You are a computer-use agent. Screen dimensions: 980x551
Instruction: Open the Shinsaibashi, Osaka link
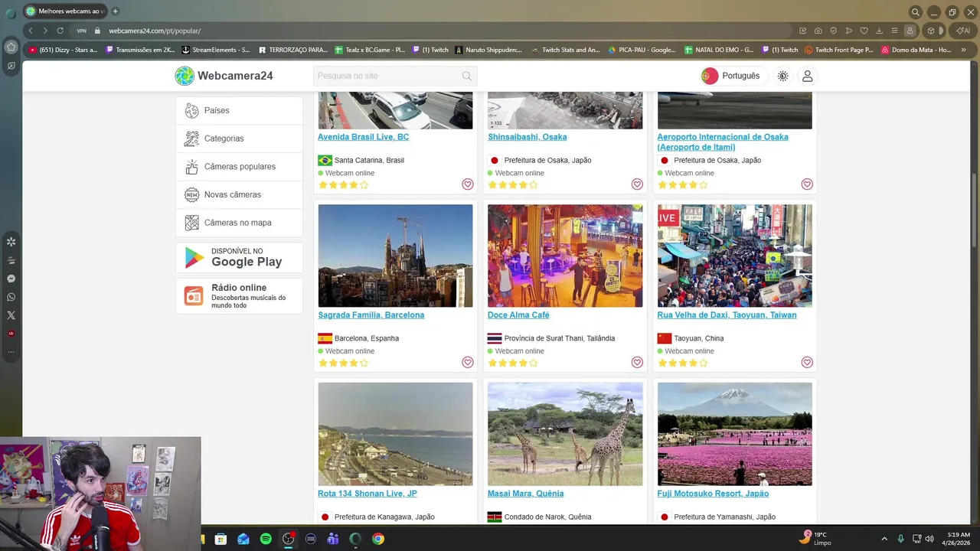[x=528, y=137]
